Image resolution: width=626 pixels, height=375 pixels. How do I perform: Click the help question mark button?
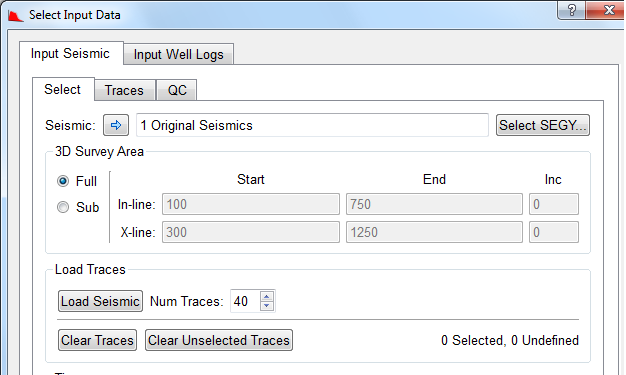click(x=572, y=10)
